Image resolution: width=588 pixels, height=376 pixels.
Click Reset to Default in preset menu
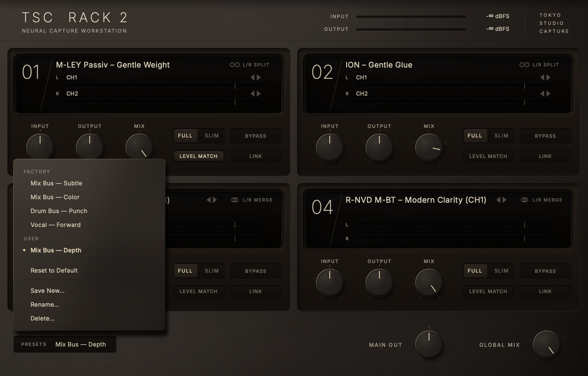[x=89, y=270]
